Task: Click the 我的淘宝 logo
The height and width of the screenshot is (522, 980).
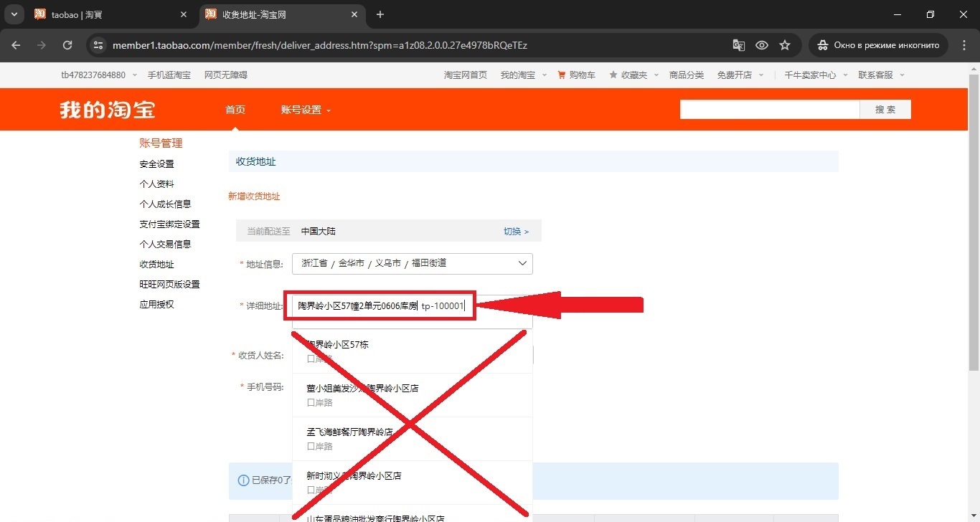Action: [x=108, y=110]
